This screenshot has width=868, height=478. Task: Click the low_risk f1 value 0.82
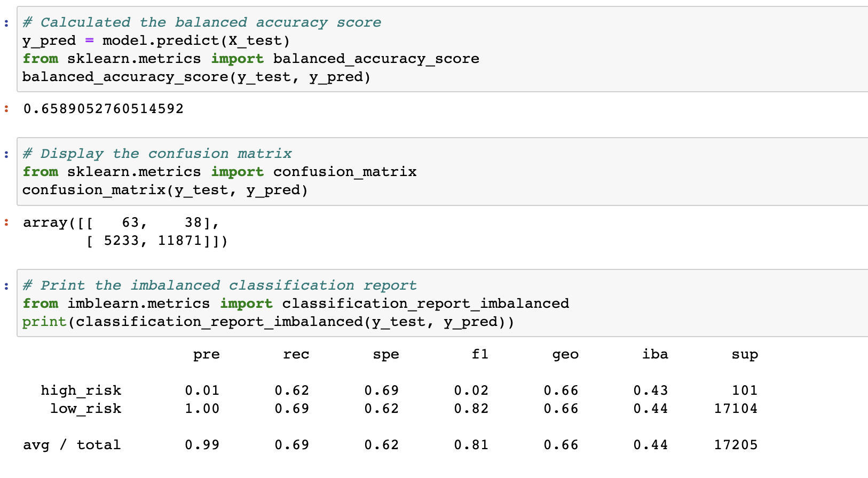click(471, 409)
